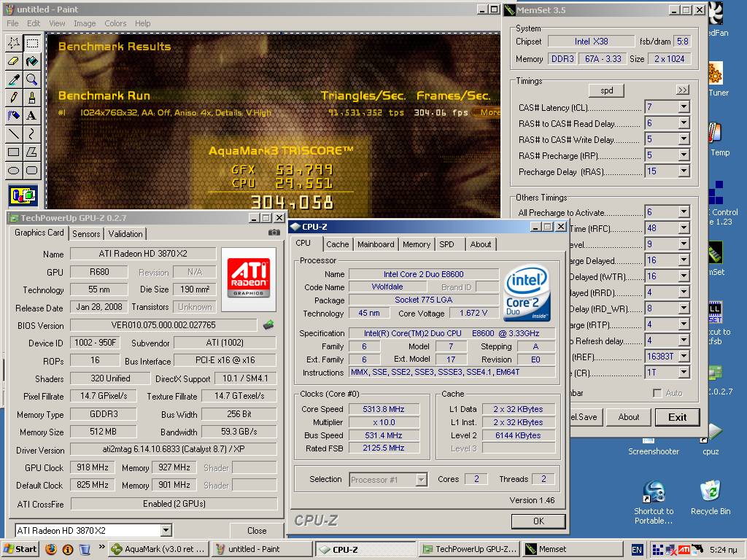Open the File menu in Paint
The width and height of the screenshot is (747, 560).
(x=12, y=23)
